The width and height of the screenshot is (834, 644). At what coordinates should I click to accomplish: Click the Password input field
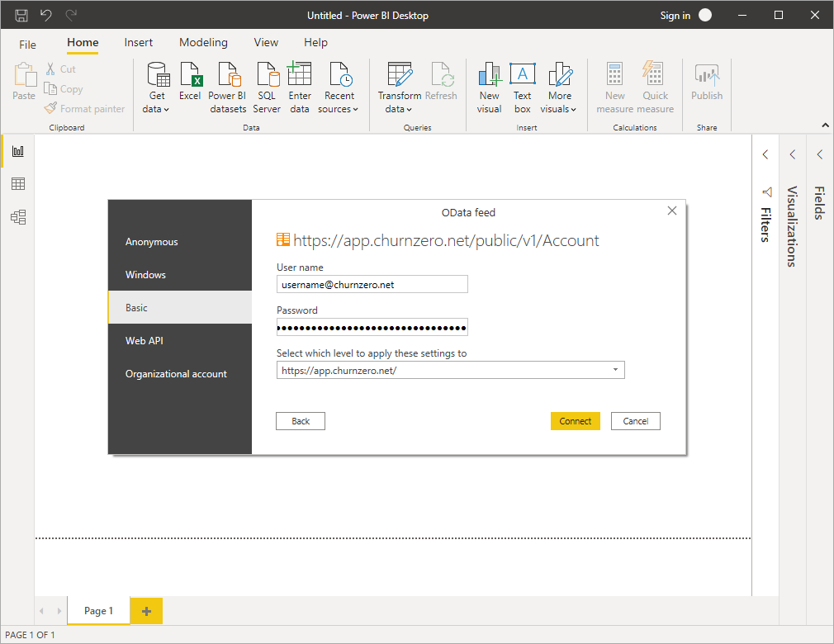click(x=372, y=327)
